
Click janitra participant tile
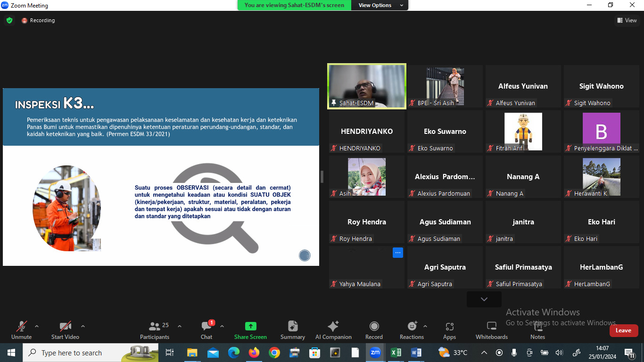coord(523,222)
